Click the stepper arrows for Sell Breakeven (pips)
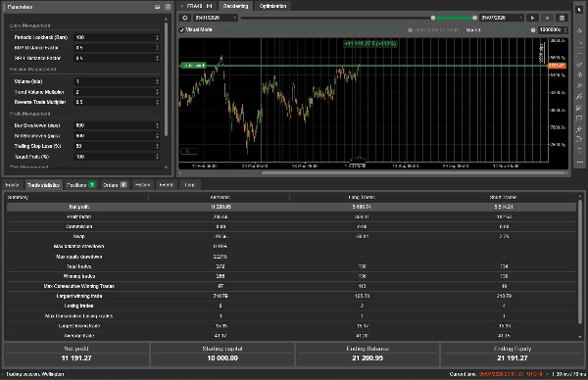Viewport: 588px width, 380px height. tap(157, 136)
